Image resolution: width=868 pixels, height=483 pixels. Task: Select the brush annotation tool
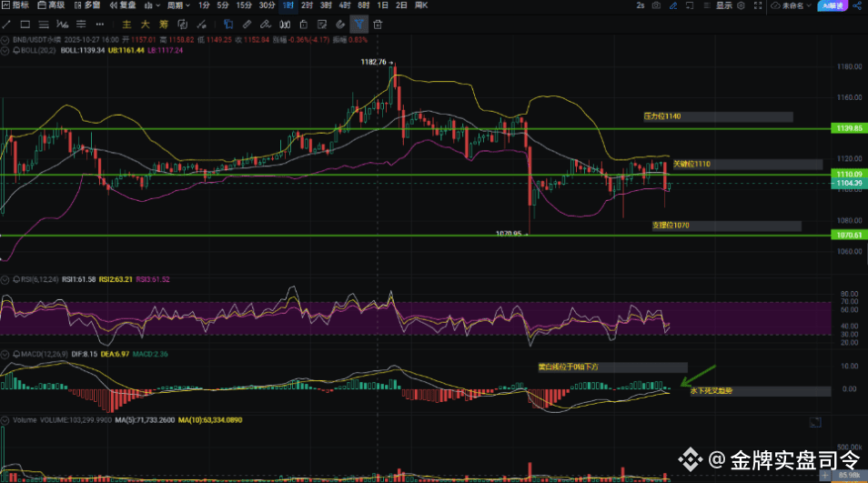[x=266, y=25]
